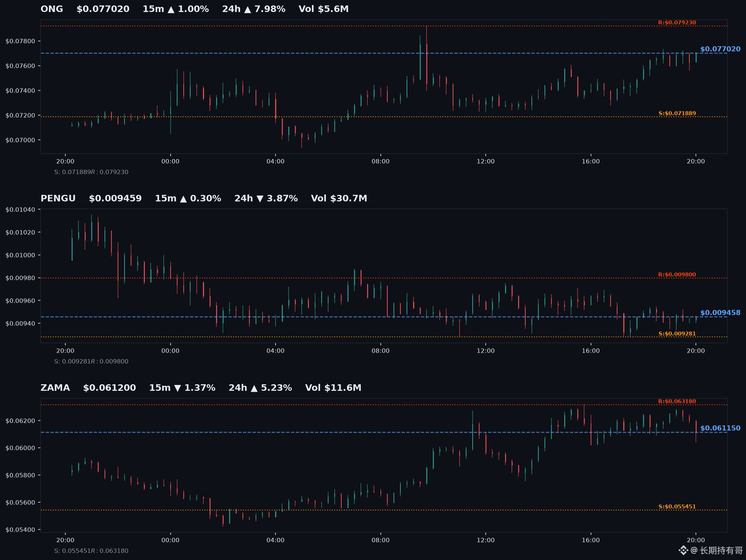Click the $0.06200 axis label
The width and height of the screenshot is (746, 560).
click(21, 421)
